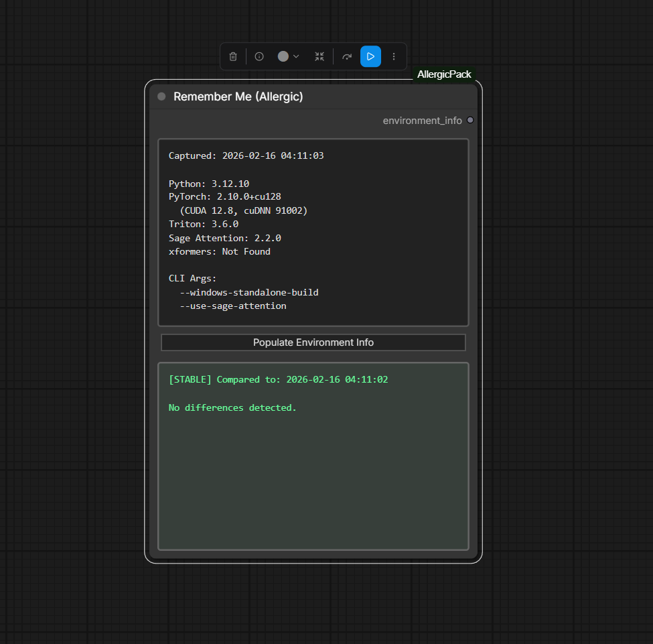Collapse the node with the collapse arrows icon
Viewport: 653px width, 644px height.
(319, 56)
